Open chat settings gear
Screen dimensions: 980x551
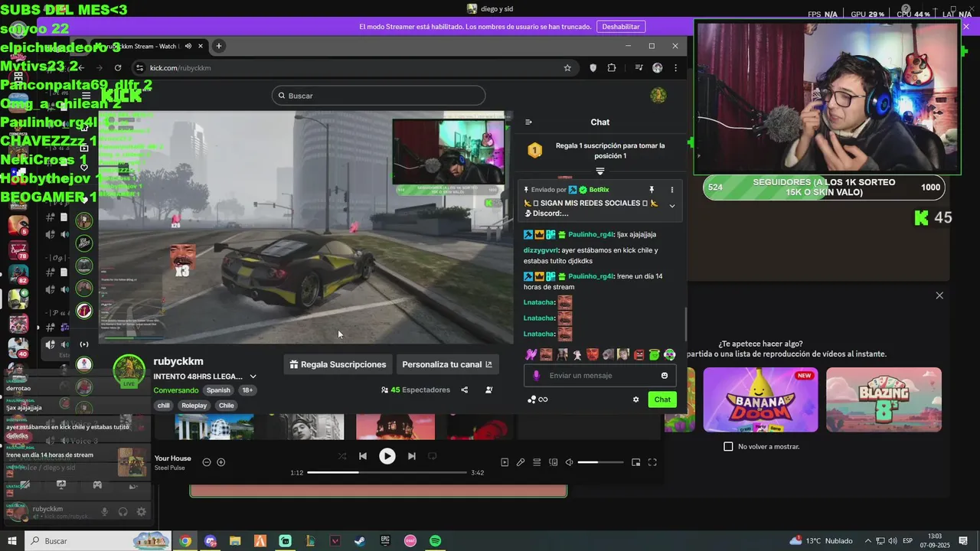coord(635,399)
